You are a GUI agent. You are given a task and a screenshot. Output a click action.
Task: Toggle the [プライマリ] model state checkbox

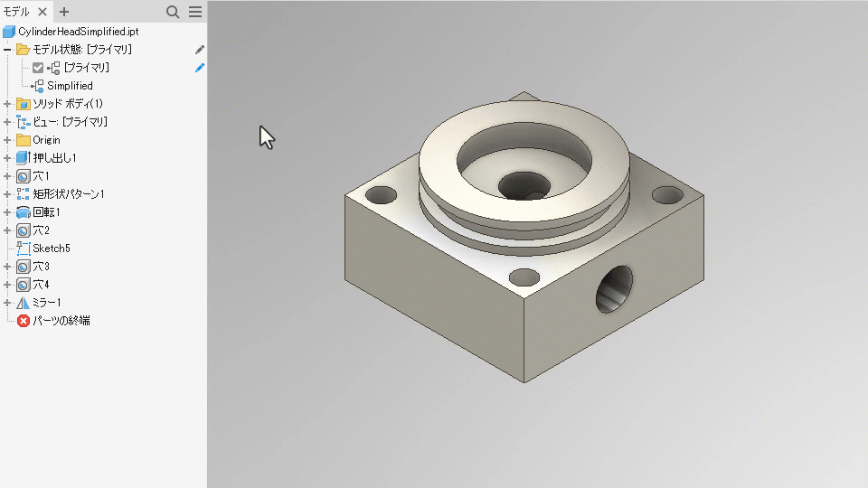[38, 68]
